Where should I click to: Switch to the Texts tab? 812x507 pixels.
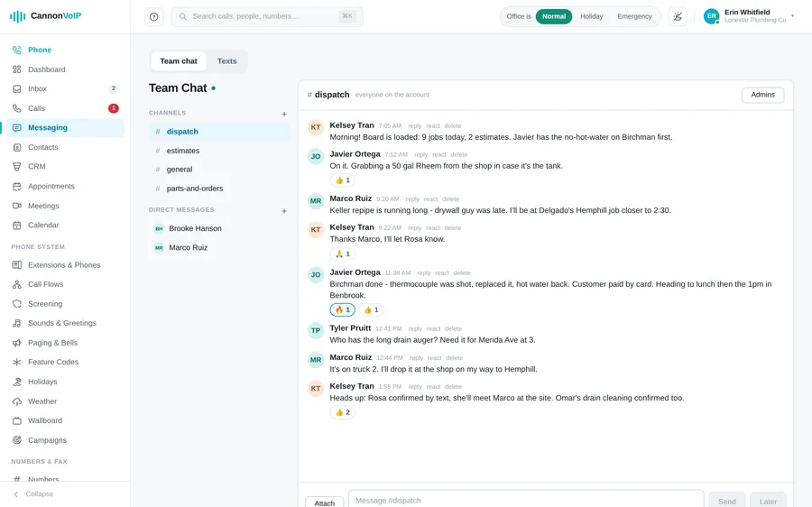[x=226, y=61]
